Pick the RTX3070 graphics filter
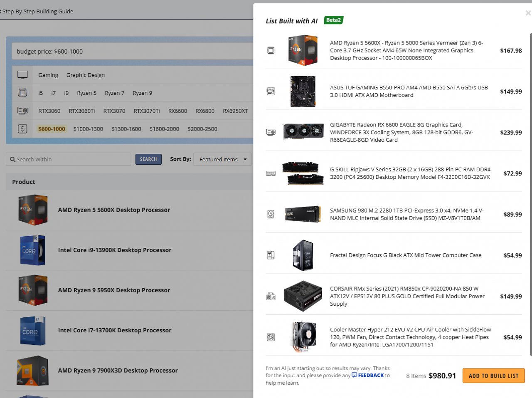This screenshot has height=398, width=532. [x=114, y=111]
